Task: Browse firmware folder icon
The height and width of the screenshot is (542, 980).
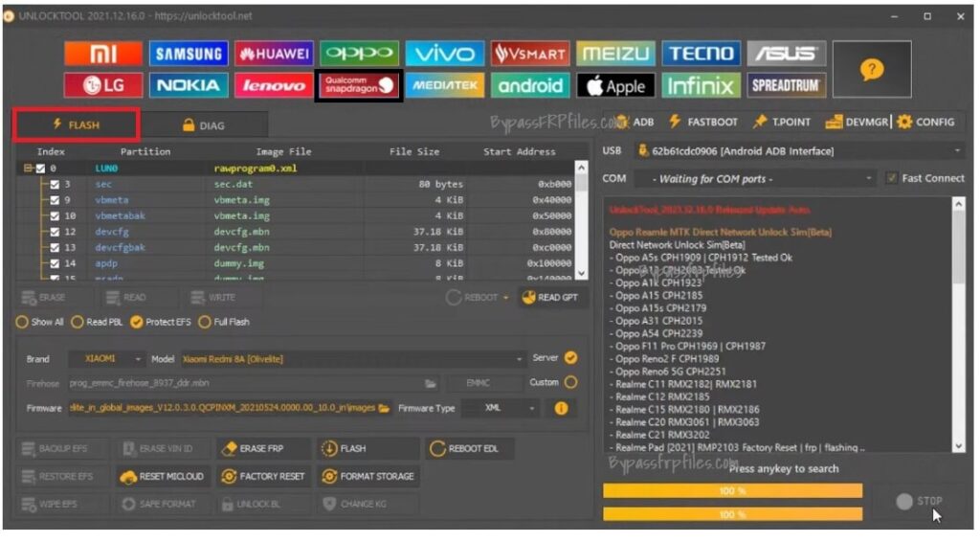Action: pos(384,408)
